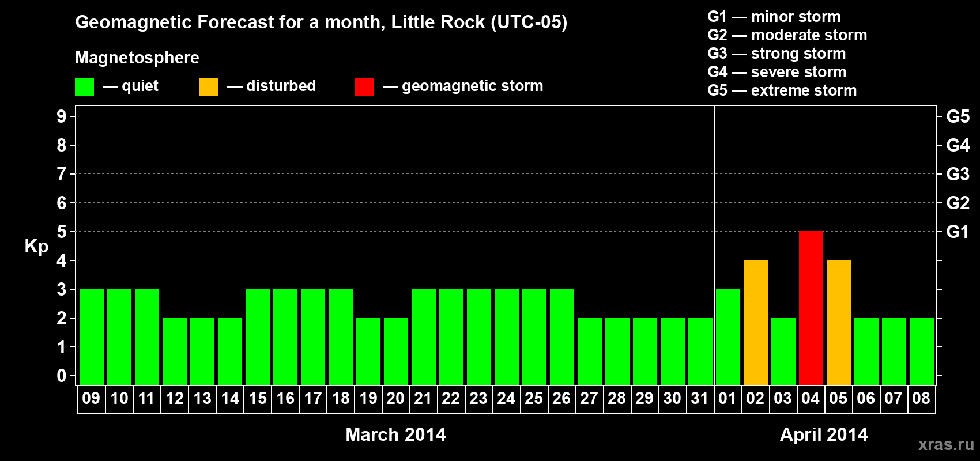Click the G3 — strong storm text
The height and width of the screenshot is (461, 980).
tap(777, 54)
